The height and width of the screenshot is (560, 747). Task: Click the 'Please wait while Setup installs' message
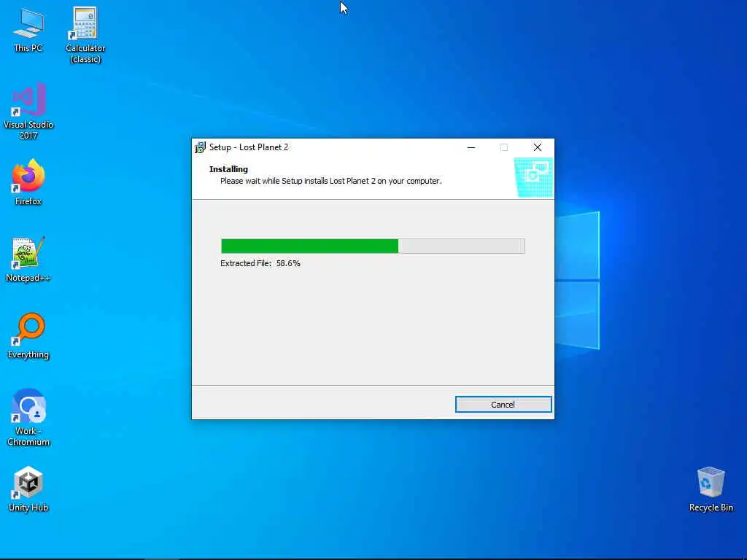(x=331, y=181)
